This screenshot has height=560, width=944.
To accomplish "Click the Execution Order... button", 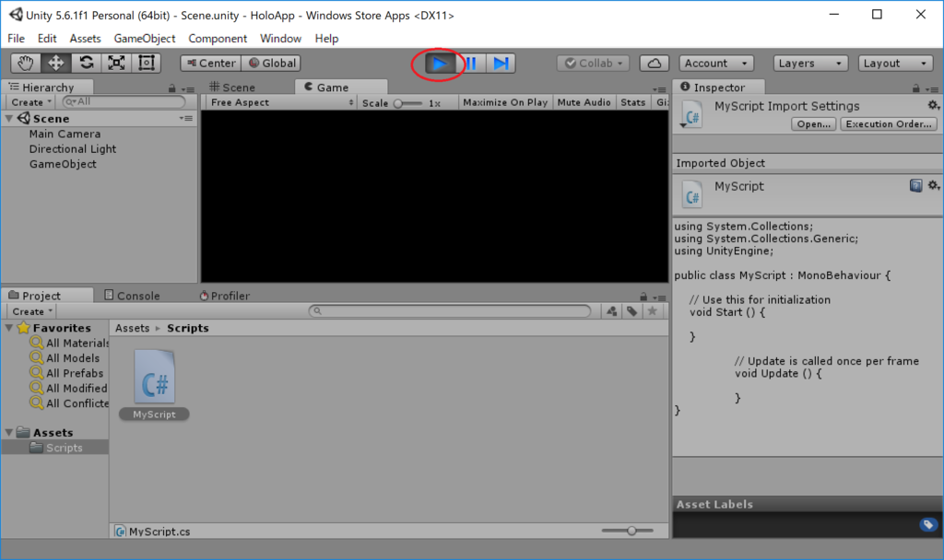I will coord(889,124).
